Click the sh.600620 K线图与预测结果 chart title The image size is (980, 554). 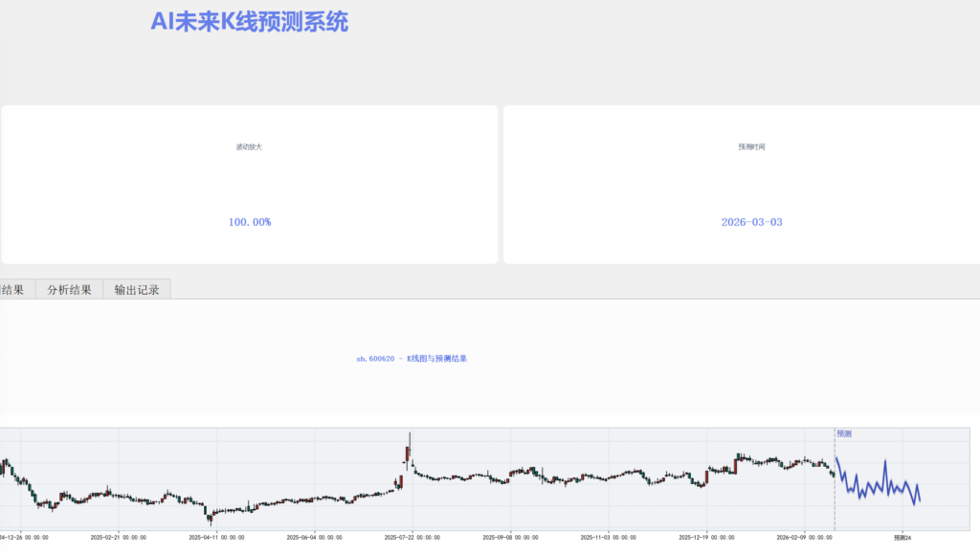(x=411, y=359)
